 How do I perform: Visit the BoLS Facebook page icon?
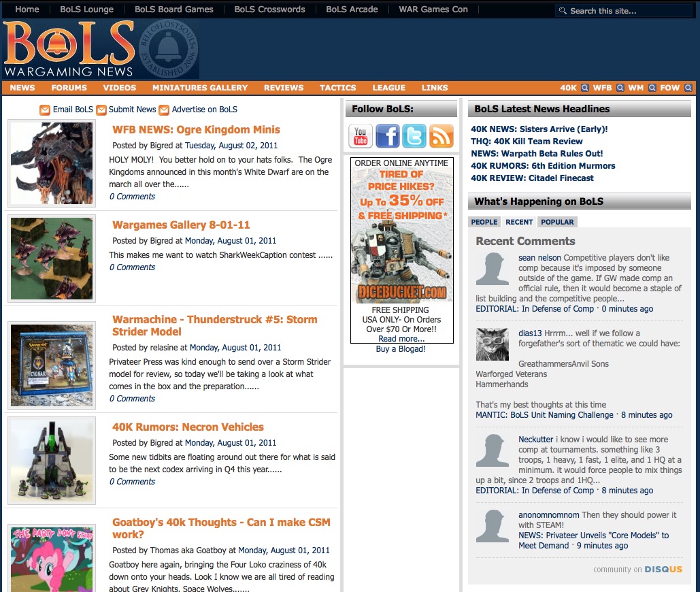click(388, 135)
